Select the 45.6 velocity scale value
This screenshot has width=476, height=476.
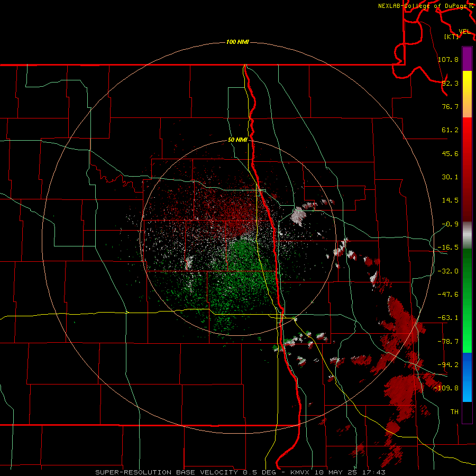pos(450,153)
